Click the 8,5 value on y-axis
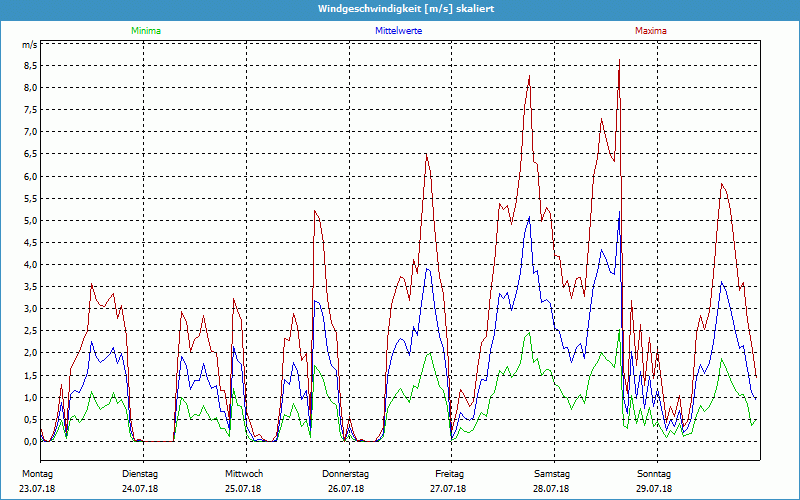Viewport: 800px width, 500px height. click(x=29, y=65)
